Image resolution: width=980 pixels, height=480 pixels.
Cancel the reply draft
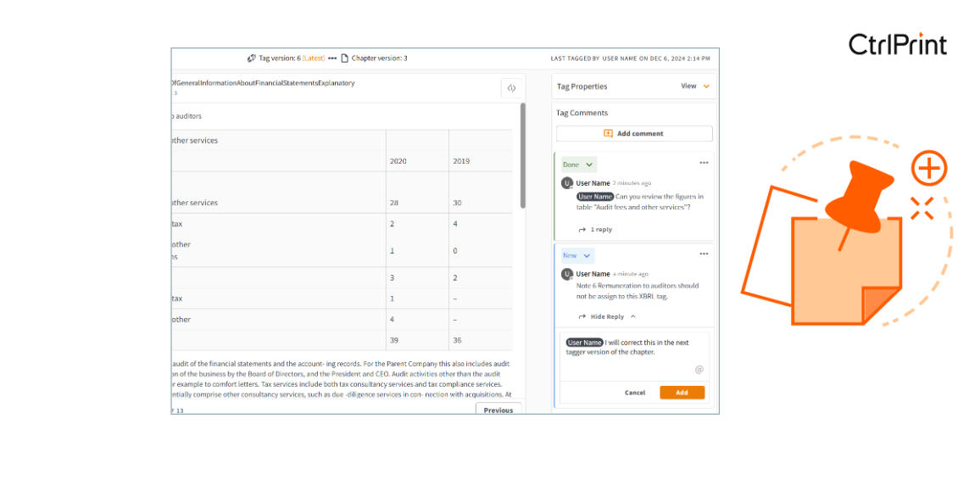tap(635, 393)
